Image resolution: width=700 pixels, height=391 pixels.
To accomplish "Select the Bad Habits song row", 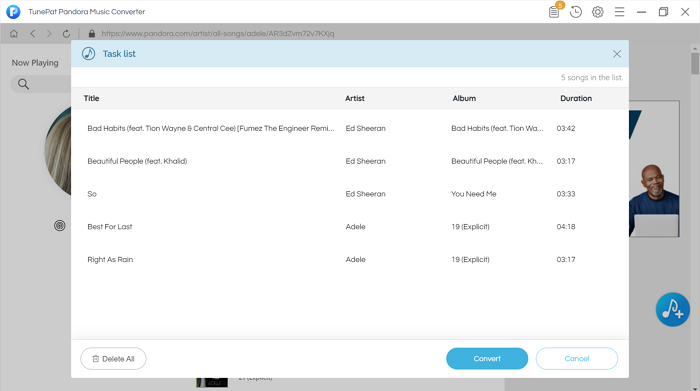I will pos(350,128).
